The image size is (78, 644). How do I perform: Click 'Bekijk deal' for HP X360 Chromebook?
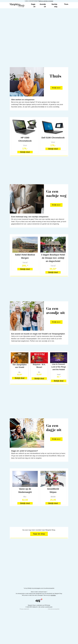click(x=25, y=152)
